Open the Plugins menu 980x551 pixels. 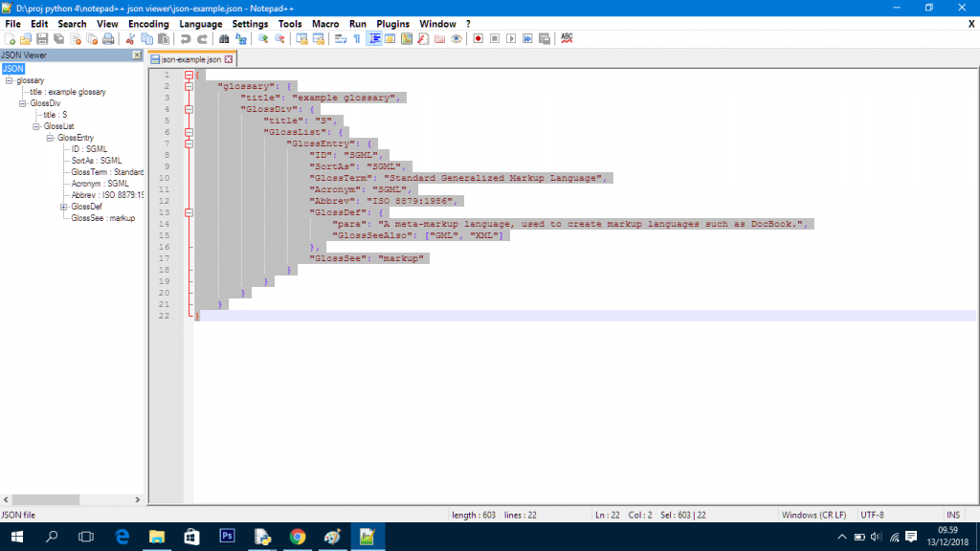click(392, 23)
